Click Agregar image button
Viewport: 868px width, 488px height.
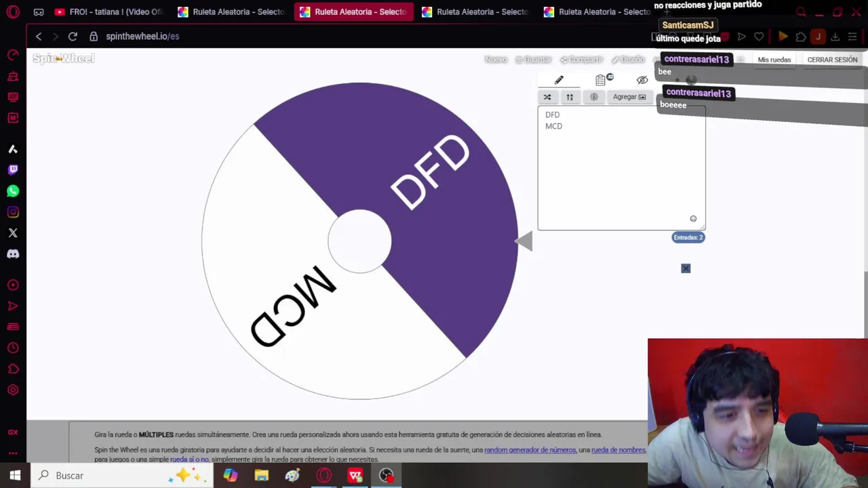pos(629,97)
